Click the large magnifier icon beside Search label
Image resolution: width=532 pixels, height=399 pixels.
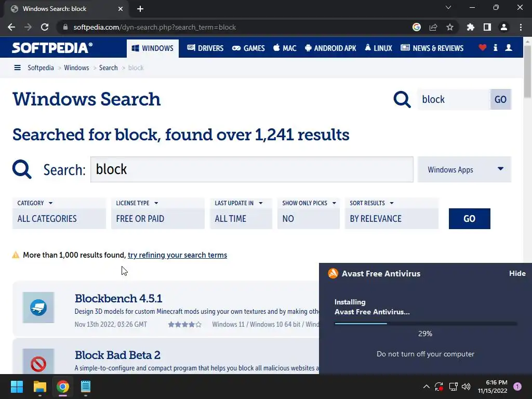coord(22,169)
